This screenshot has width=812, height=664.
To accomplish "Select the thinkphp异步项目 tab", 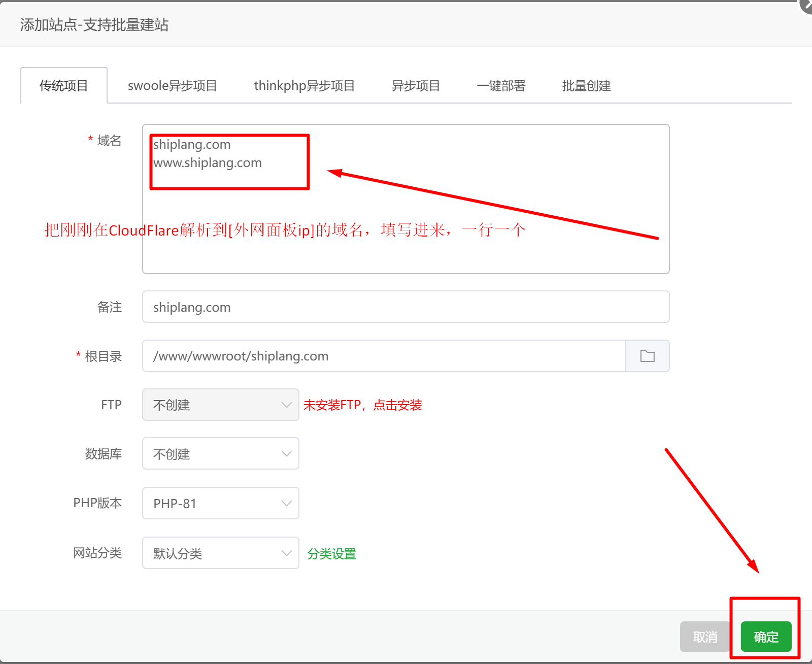I will (x=304, y=86).
